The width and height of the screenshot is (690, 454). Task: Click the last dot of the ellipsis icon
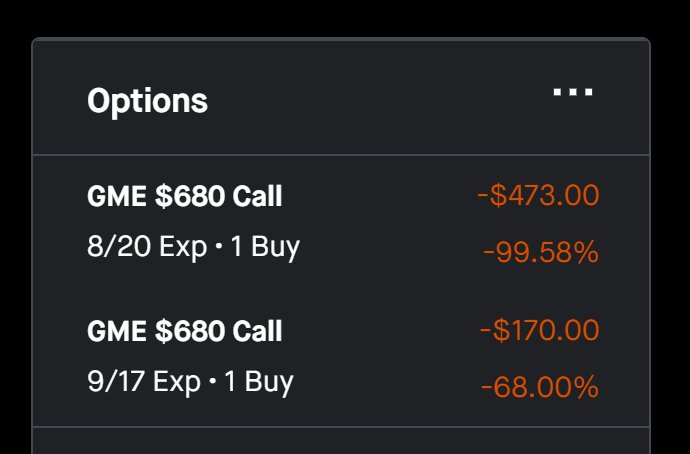coord(589,92)
